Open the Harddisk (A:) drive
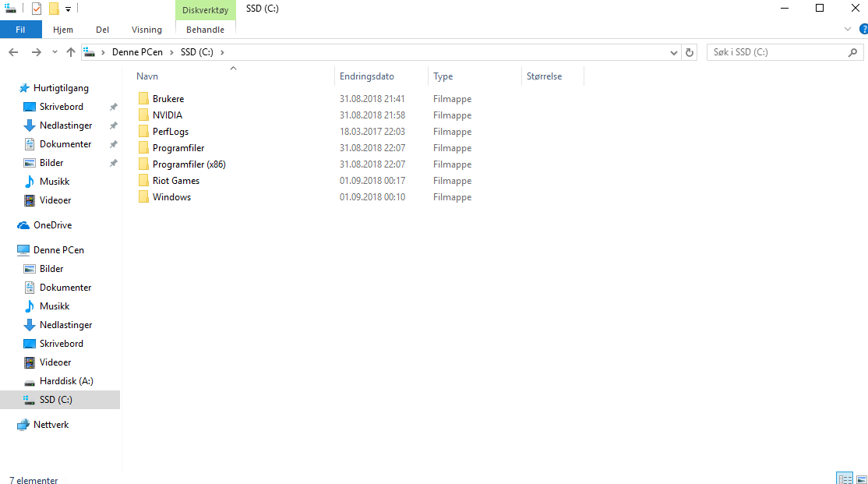The height and width of the screenshot is (484, 868). [x=66, y=381]
